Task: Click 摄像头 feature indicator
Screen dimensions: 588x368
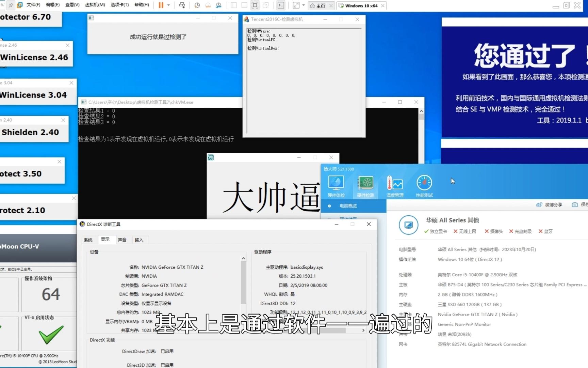Action: coord(494,231)
